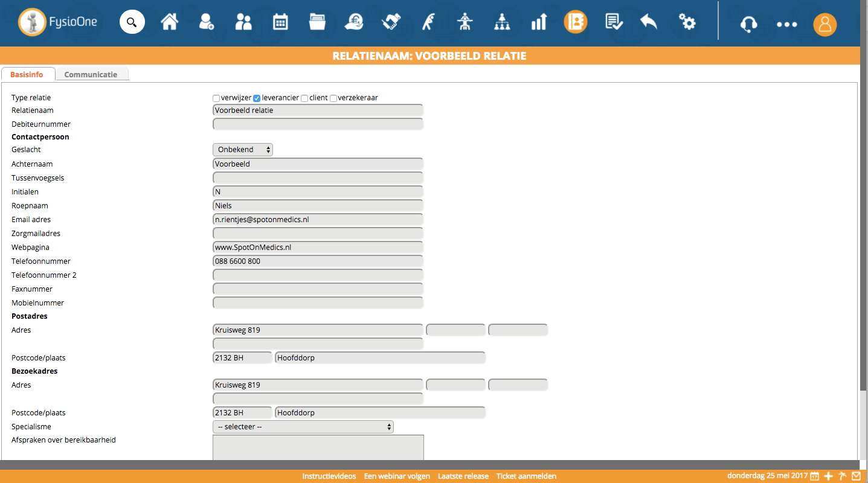Open the folder icon in toolbar
Image resolution: width=868 pixels, height=483 pixels.
(x=317, y=23)
